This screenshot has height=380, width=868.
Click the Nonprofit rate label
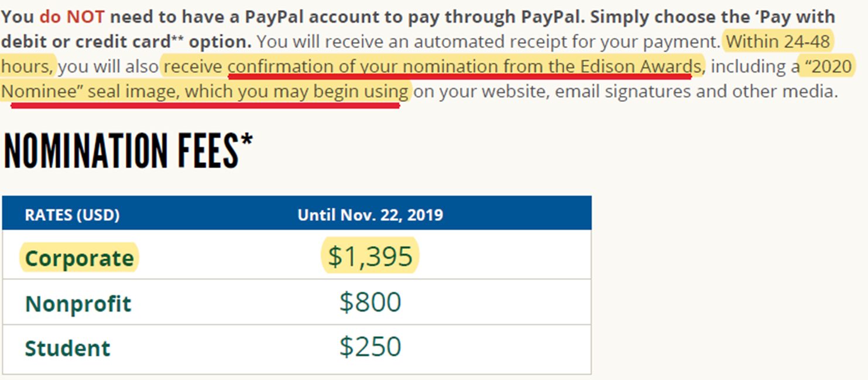[x=78, y=304]
